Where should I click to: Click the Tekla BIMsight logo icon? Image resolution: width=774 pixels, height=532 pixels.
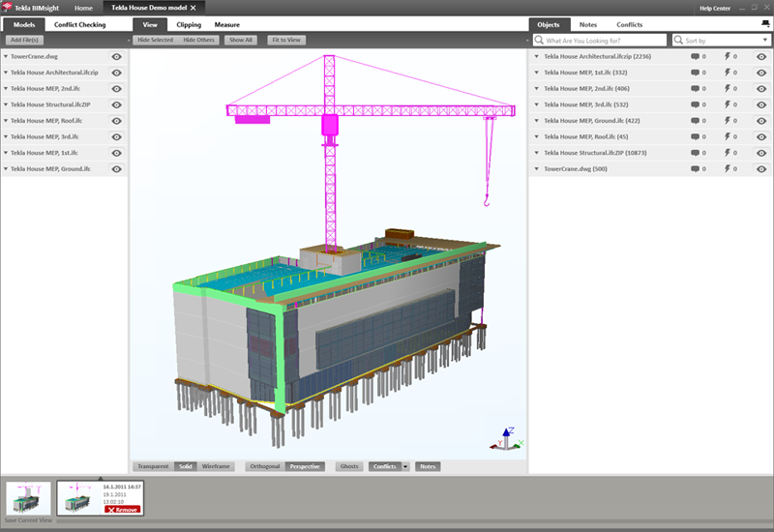(x=7, y=7)
